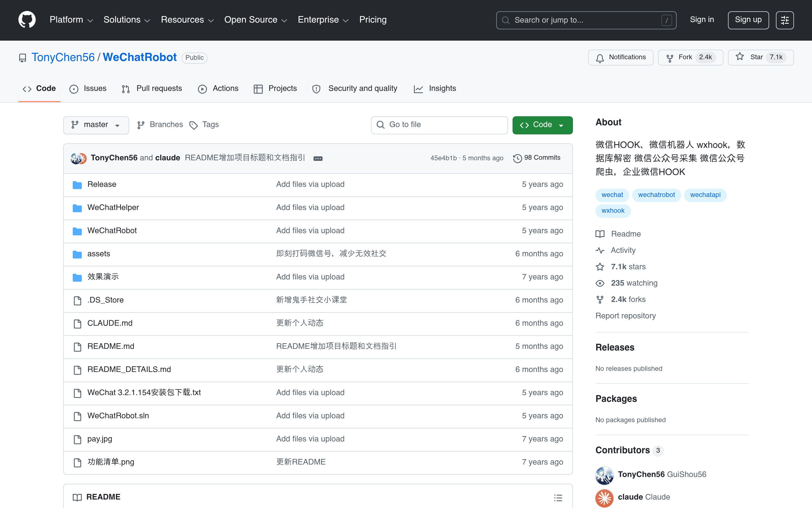Click commit hash 45e4b1b
Viewport: 812px width, 508px height.
(x=443, y=158)
